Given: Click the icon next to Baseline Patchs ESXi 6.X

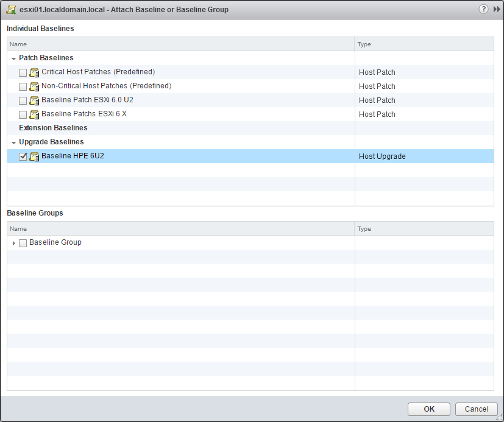Looking at the screenshot, I should (x=34, y=114).
